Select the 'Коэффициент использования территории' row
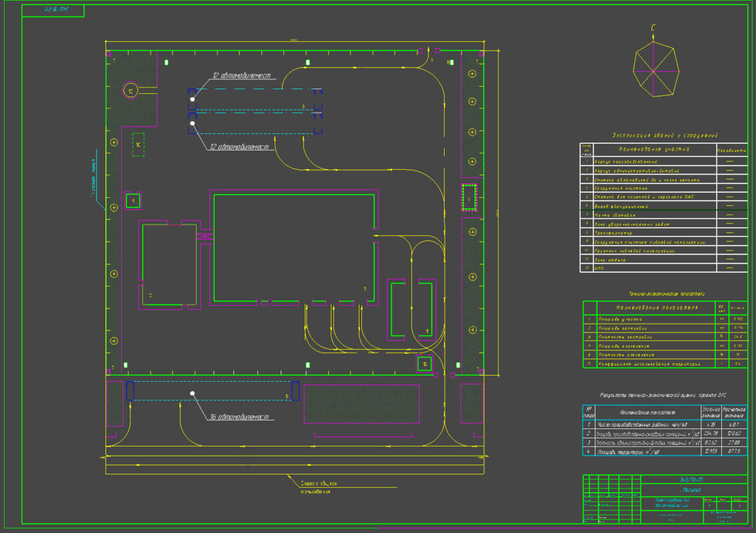This screenshot has width=756, height=533. coord(665,364)
